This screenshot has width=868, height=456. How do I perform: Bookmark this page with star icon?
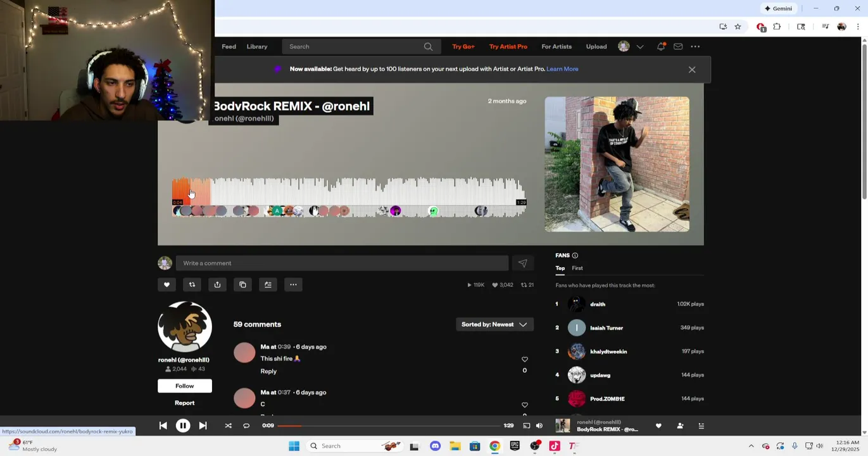[738, 27]
